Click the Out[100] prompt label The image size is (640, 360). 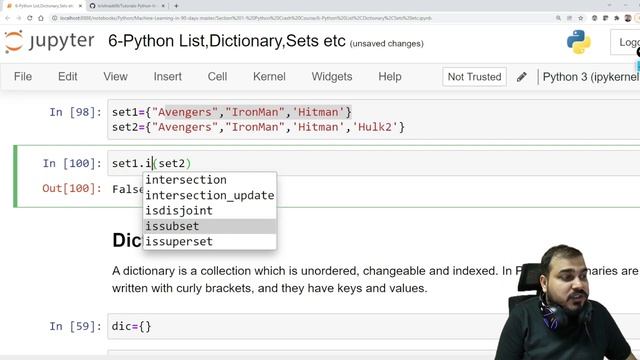72,189
